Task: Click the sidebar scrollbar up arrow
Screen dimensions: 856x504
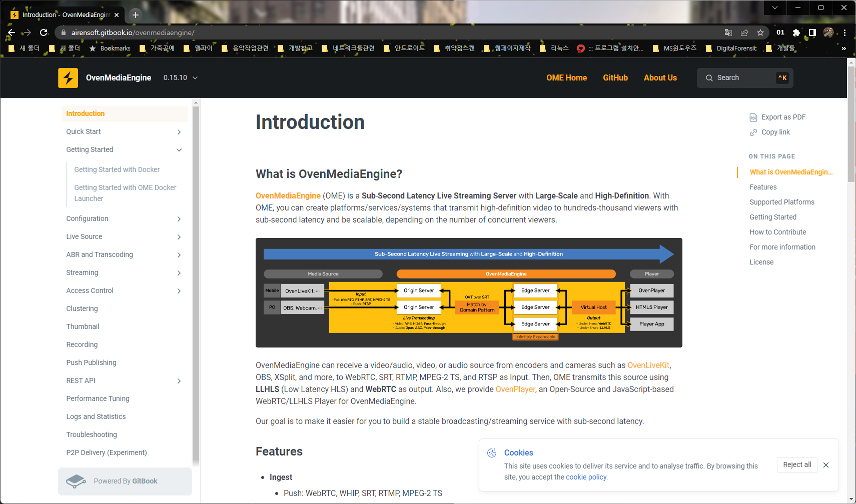Action: [x=196, y=102]
